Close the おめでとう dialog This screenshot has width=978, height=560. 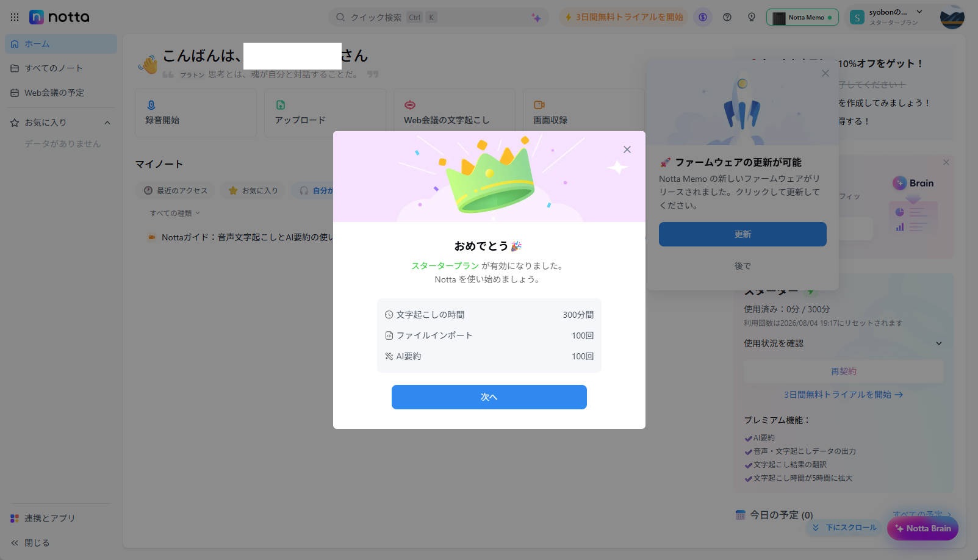click(627, 149)
